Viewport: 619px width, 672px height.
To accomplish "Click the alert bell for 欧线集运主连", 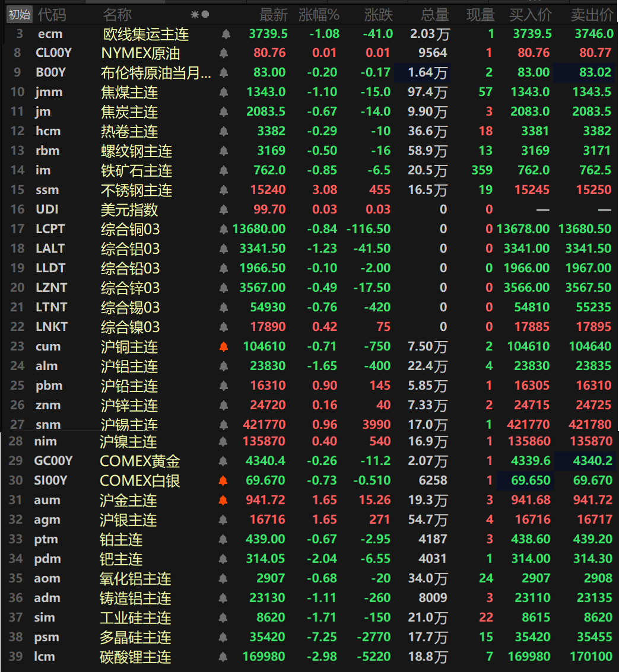I will click(226, 34).
